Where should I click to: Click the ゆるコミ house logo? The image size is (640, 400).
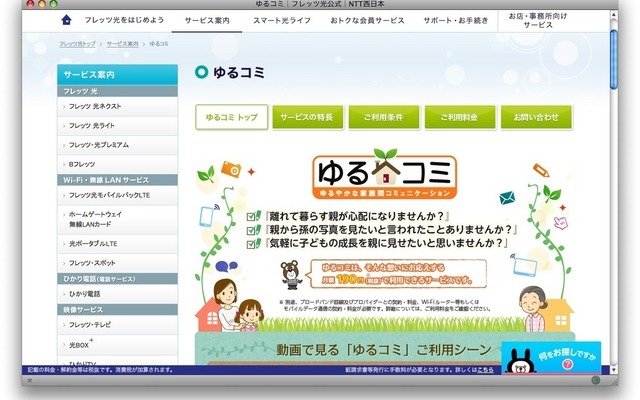384,174
